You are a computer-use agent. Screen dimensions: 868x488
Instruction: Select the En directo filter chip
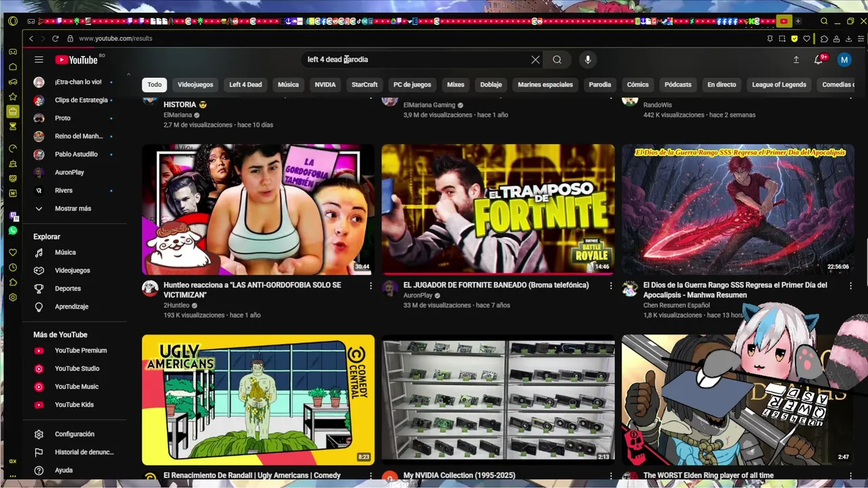722,85
